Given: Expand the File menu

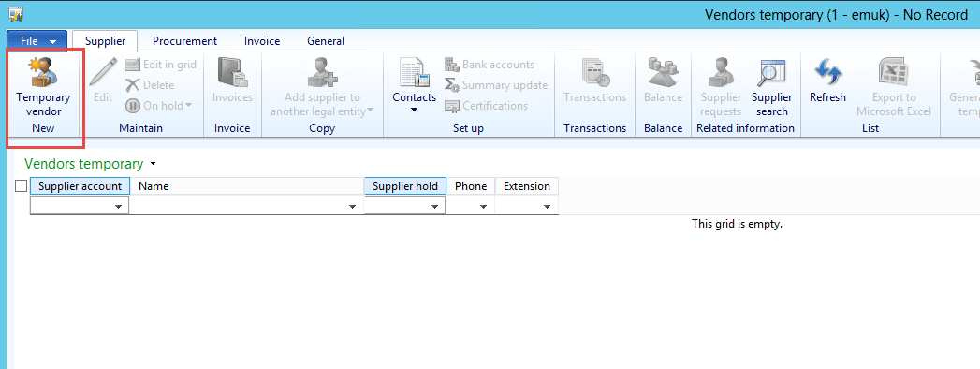Looking at the screenshot, I should [37, 40].
